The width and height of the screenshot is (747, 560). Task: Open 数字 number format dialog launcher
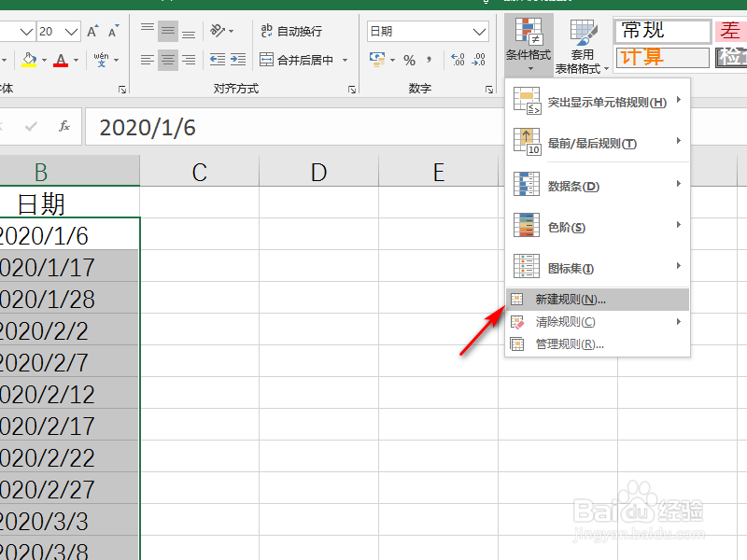click(x=489, y=90)
